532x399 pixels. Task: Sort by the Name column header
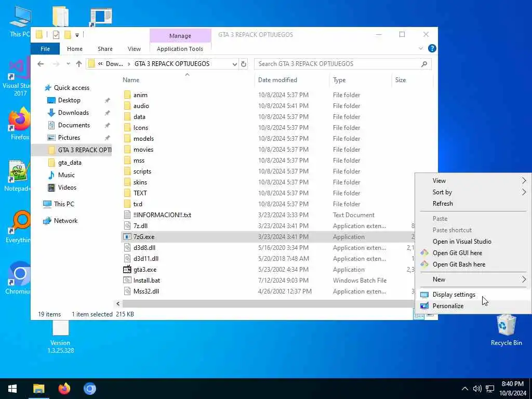coord(187,79)
